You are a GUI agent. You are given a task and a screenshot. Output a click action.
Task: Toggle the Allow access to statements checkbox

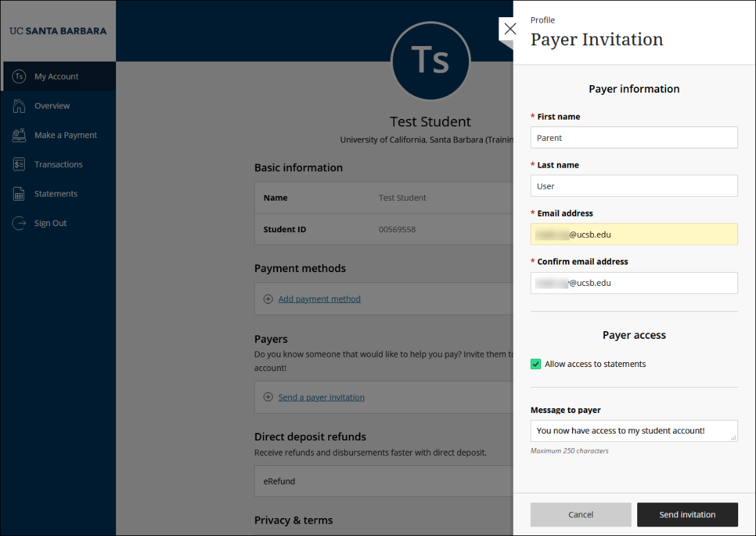[536, 364]
